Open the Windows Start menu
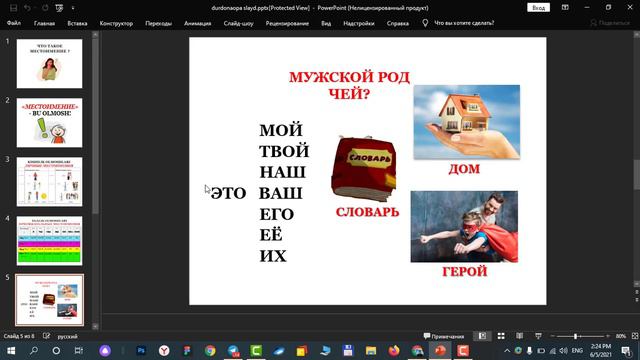 coord(11,351)
